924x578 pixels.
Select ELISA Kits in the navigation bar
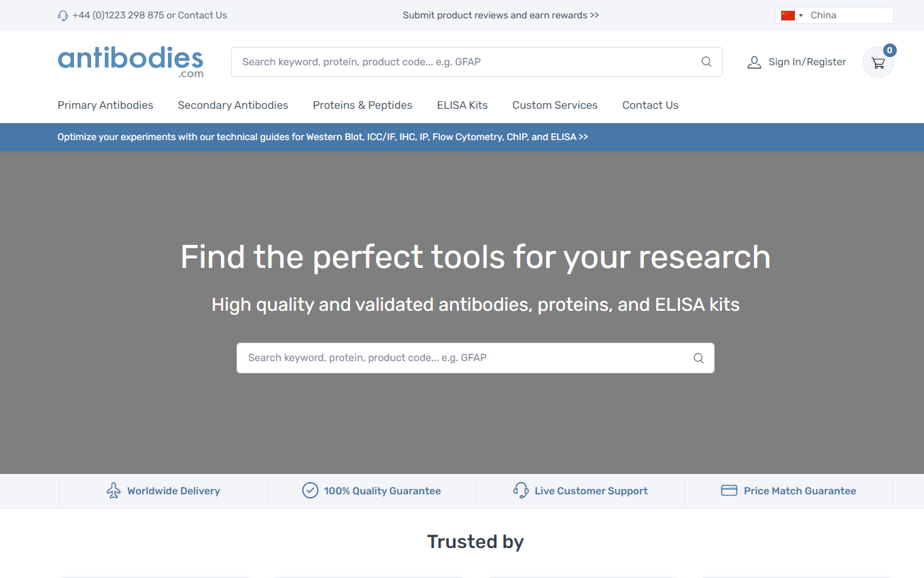[462, 105]
